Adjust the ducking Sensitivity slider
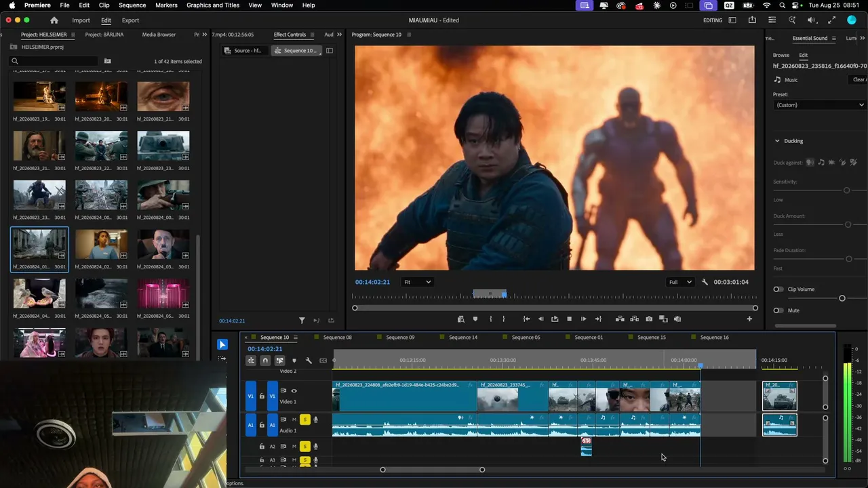The height and width of the screenshot is (488, 868). pos(846,190)
